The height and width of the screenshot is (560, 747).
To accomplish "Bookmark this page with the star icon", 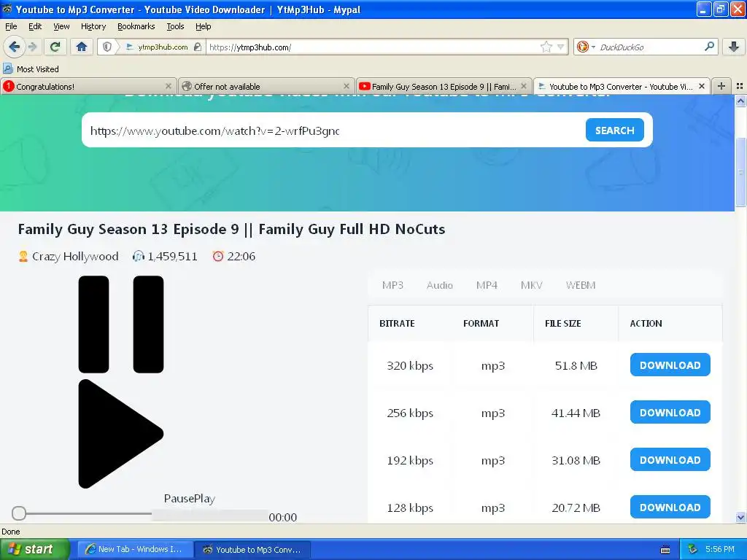I will pyautogui.click(x=546, y=47).
